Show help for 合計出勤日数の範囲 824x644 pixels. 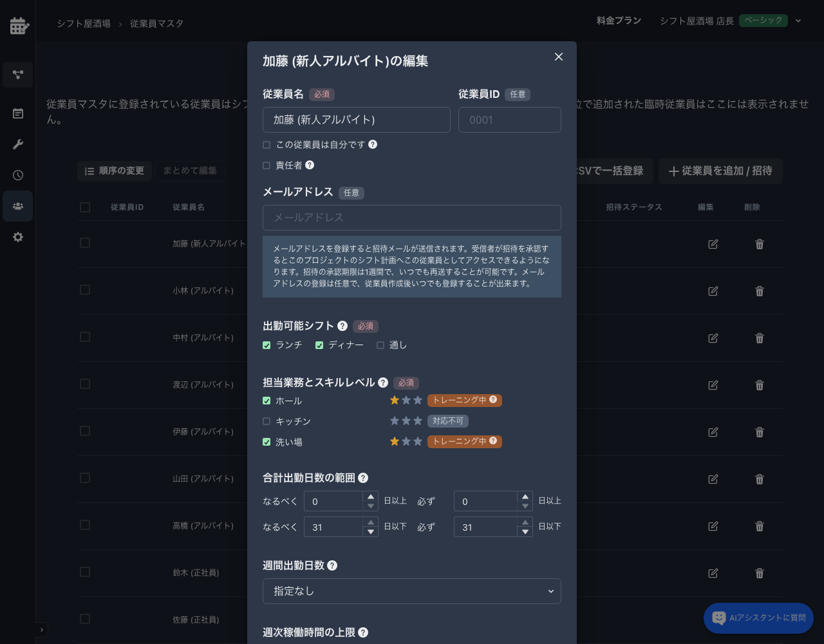(x=363, y=478)
